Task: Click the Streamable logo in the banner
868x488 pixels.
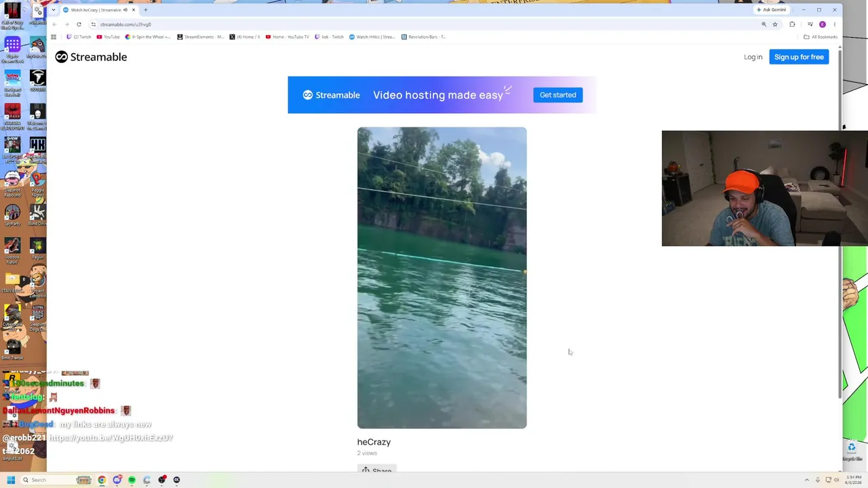Action: pos(331,95)
